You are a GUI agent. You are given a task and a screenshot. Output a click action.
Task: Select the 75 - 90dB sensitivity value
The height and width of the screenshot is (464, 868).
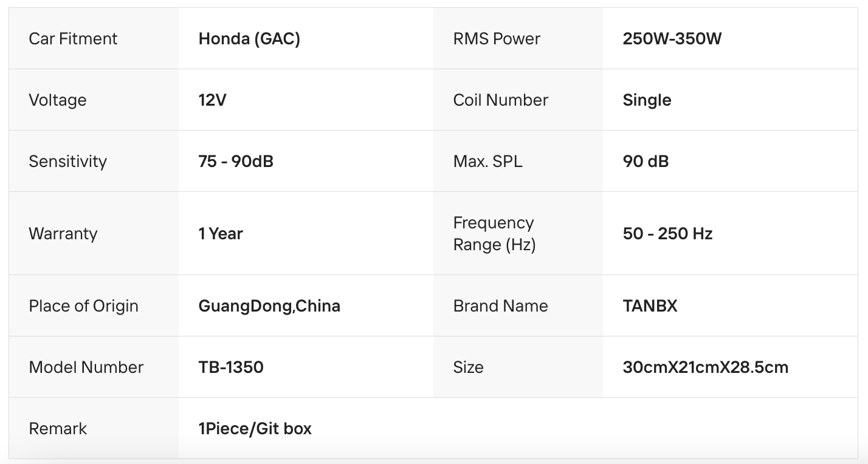pyautogui.click(x=236, y=162)
